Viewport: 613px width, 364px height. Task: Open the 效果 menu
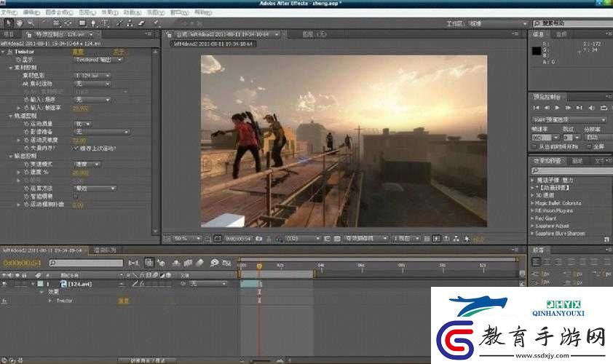coord(109,12)
